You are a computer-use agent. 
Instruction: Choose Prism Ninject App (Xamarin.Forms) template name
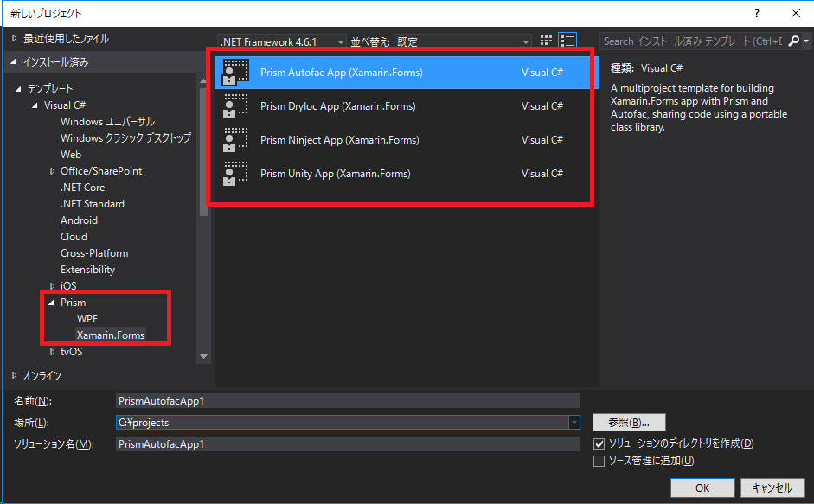pyautogui.click(x=339, y=140)
